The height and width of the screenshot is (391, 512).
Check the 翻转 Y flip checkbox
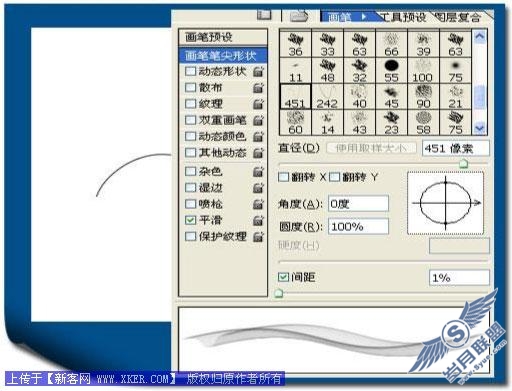[334, 177]
